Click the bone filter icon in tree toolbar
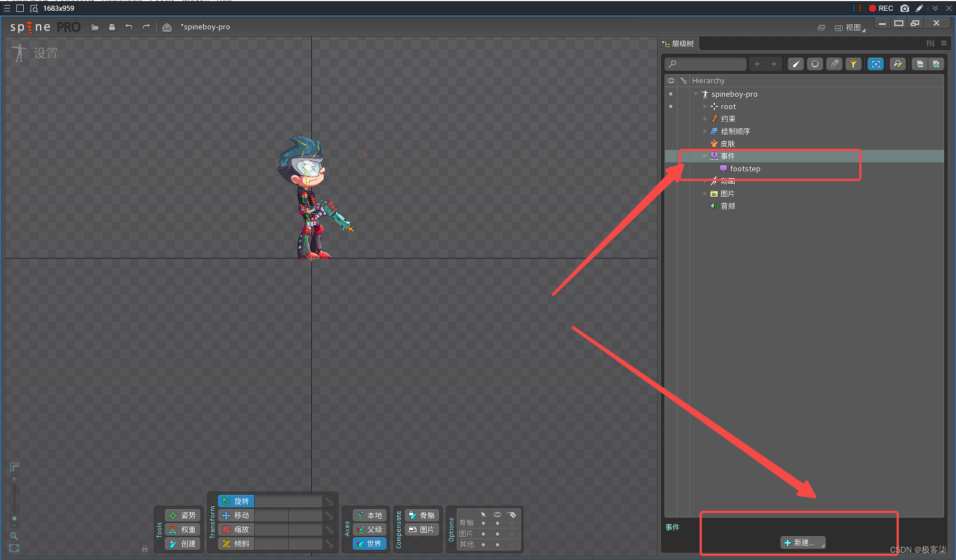 click(x=796, y=64)
